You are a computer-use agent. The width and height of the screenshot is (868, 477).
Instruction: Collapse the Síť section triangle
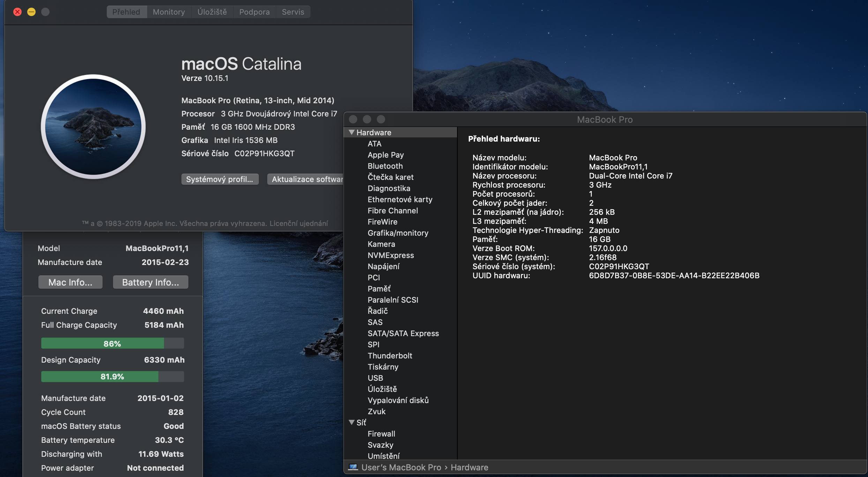[352, 422]
